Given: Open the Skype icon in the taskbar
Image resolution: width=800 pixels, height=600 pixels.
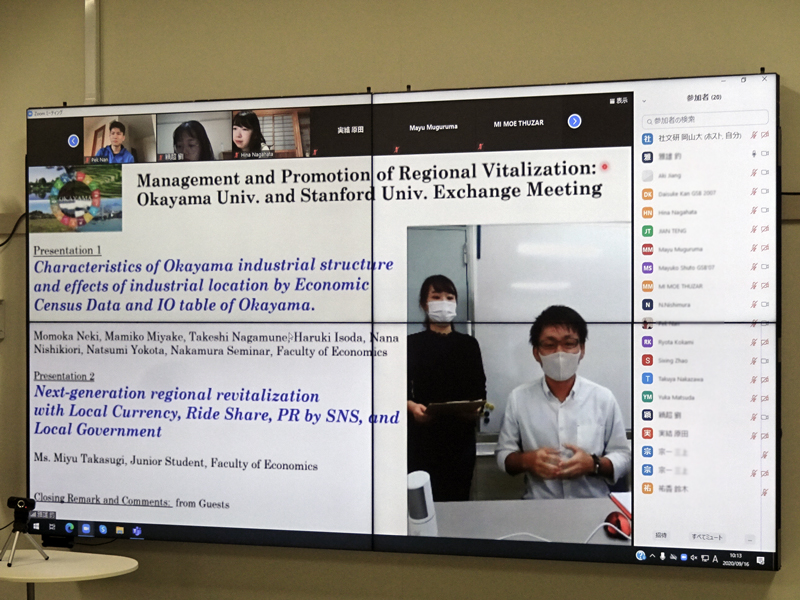Looking at the screenshot, I should click(103, 530).
